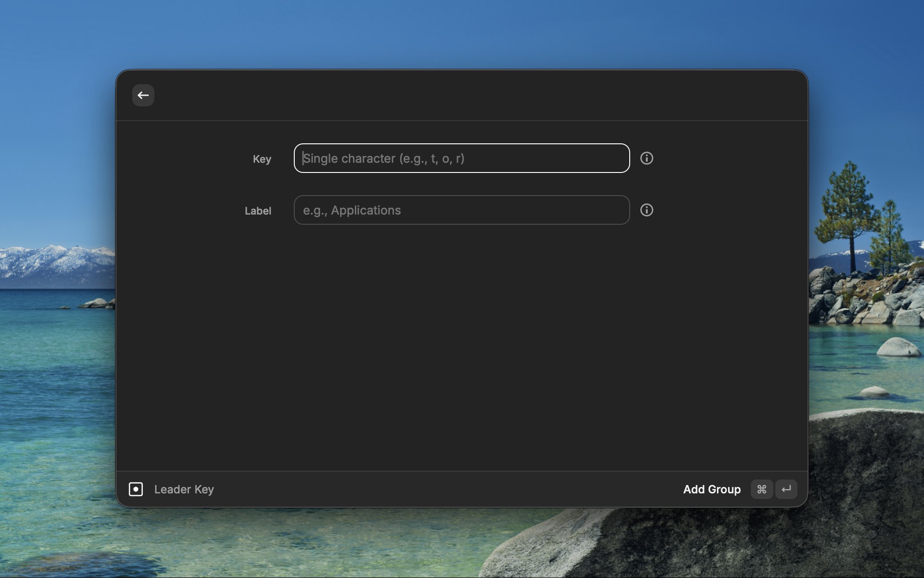This screenshot has width=924, height=578.
Task: Click the Leader Key app icon
Action: (x=136, y=489)
